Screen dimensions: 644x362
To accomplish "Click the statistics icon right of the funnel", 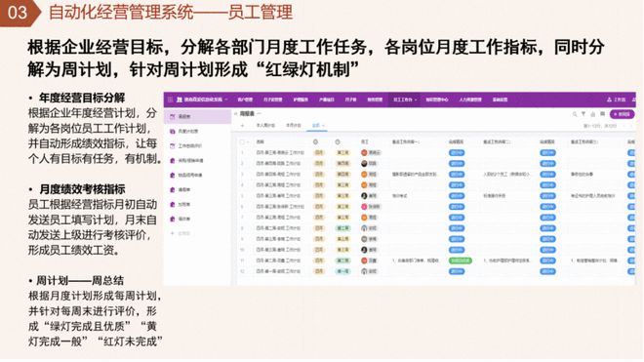I will click(x=592, y=114).
